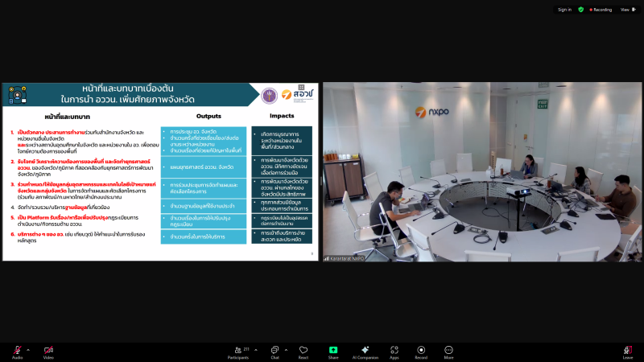Toggle the Record button in toolbar
The height and width of the screenshot is (362, 644).
pos(420,351)
